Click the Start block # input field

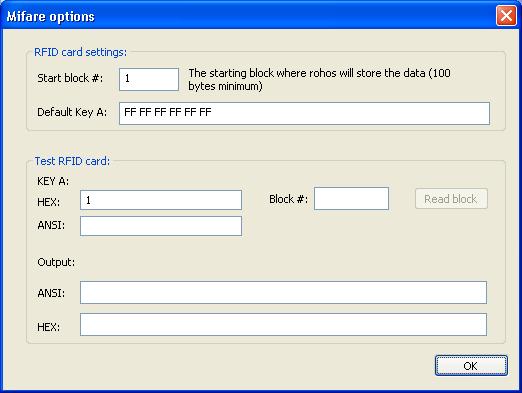click(x=149, y=79)
